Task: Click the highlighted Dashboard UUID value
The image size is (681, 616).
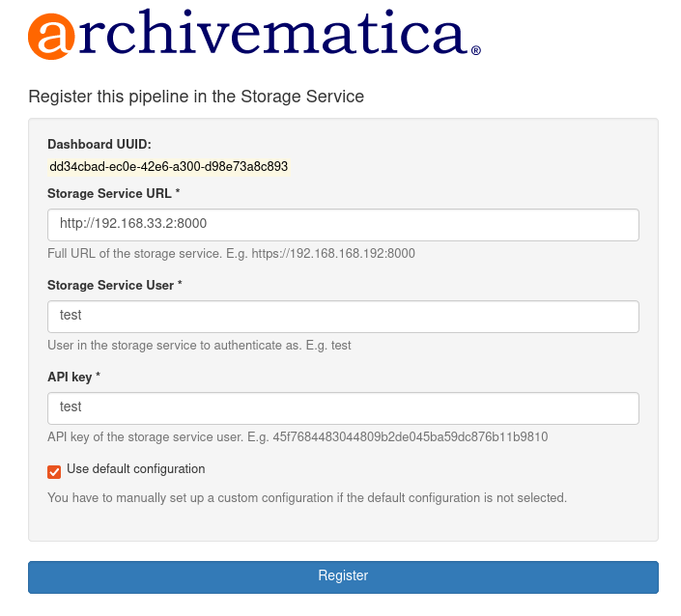Action: click(168, 166)
